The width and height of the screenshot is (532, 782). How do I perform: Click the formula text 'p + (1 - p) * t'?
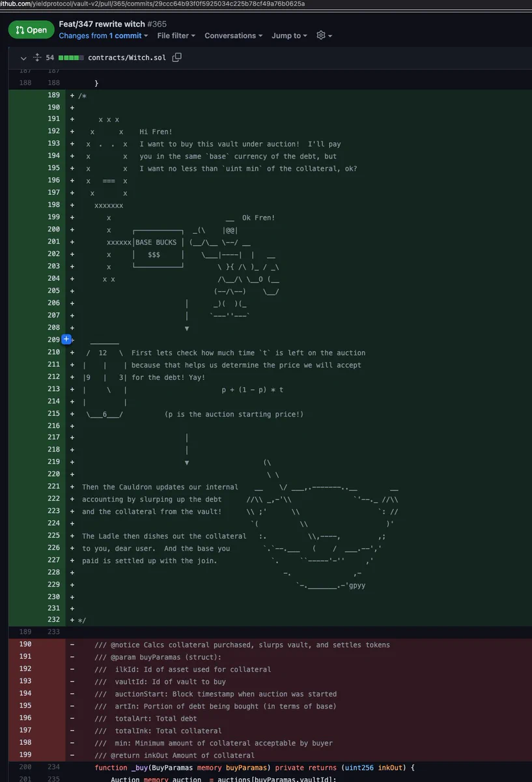coord(252,390)
